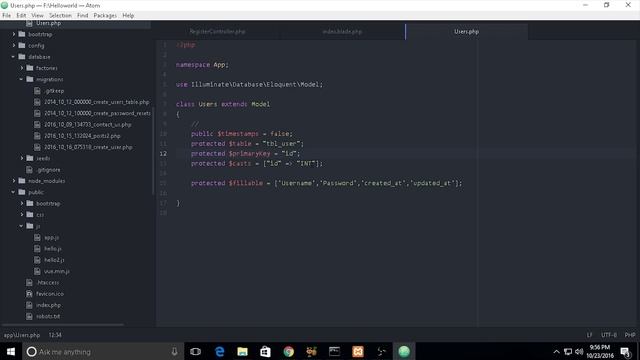
Task: Click the PHP grammar selector
Action: pyautogui.click(x=630, y=335)
